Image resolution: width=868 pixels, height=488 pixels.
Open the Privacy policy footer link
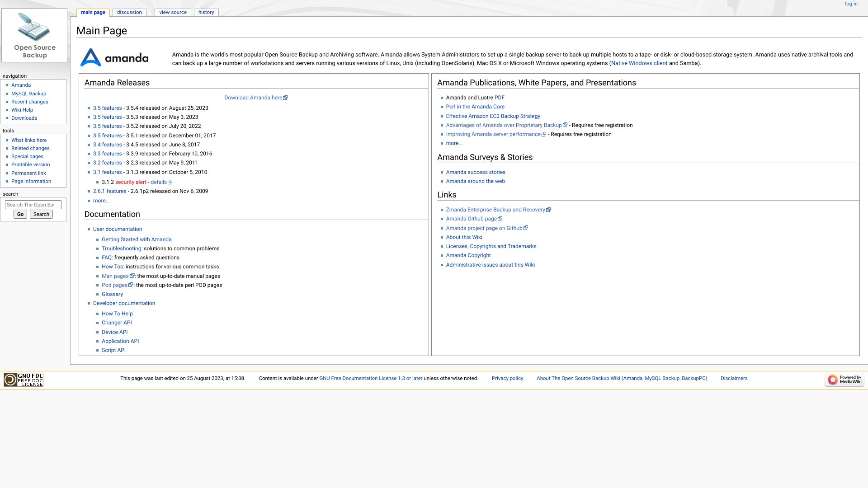coord(507,379)
